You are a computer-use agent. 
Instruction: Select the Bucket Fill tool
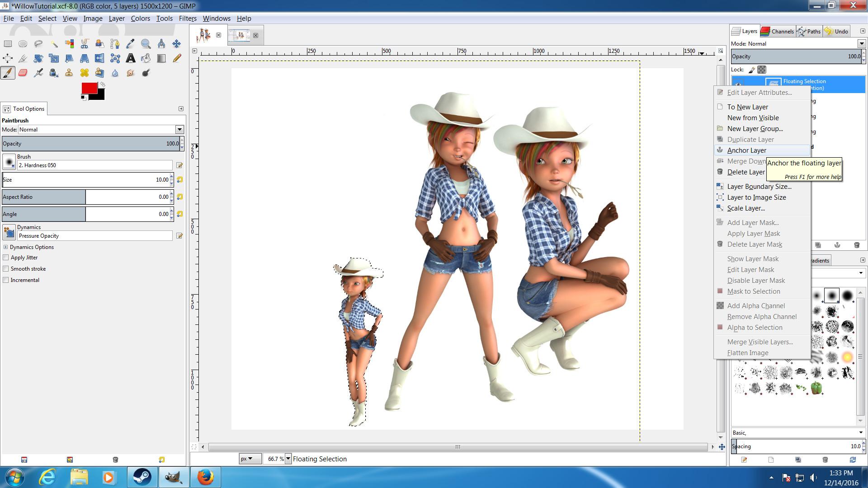point(146,58)
